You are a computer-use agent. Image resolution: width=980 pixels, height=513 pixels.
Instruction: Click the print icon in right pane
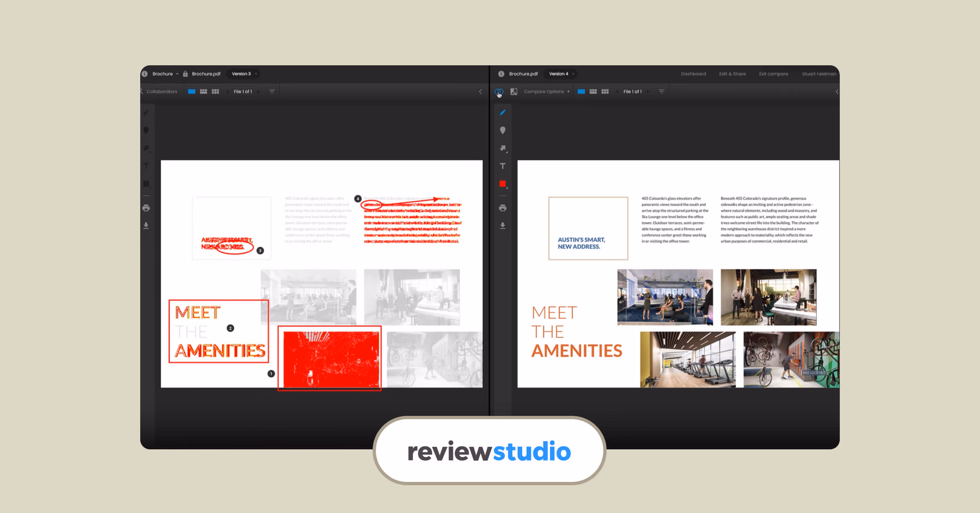coord(503,208)
